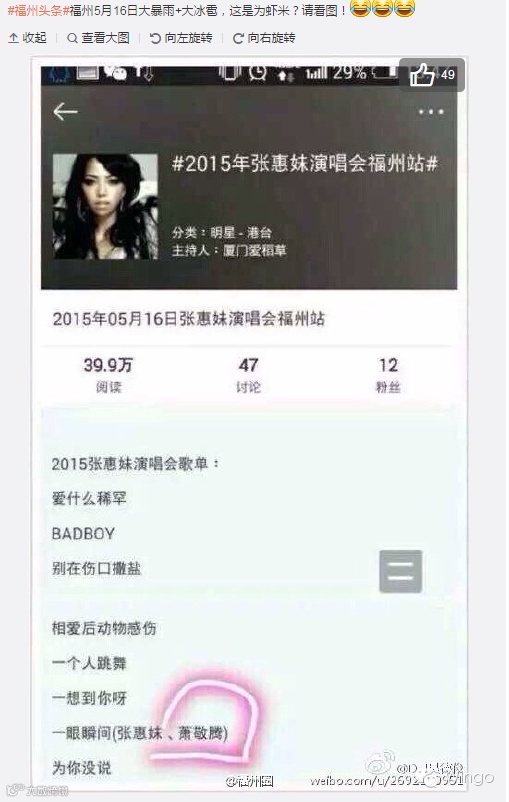This screenshot has height=802, width=509.
Task: Click the WeChat icon in status bar
Action: pyautogui.click(x=116, y=74)
